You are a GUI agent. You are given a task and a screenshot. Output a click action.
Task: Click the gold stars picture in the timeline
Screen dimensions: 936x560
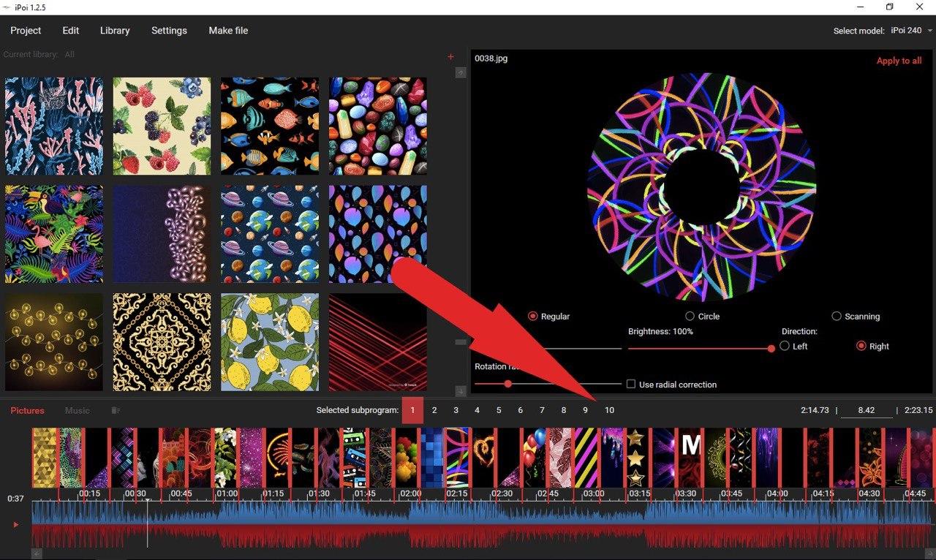pos(636,458)
